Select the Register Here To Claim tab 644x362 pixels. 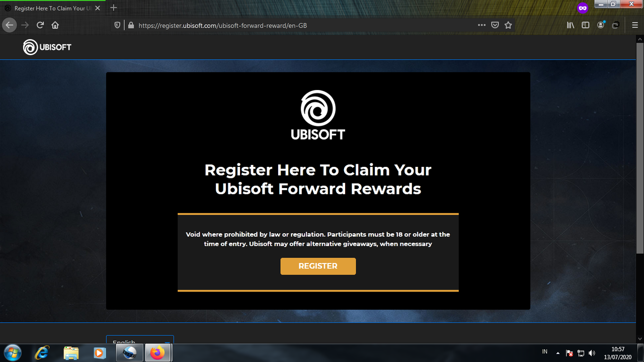point(52,9)
